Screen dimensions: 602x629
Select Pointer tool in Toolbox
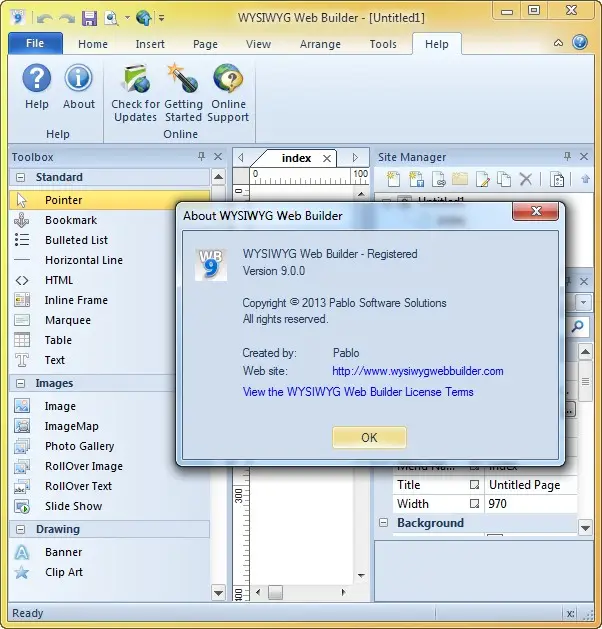109,200
